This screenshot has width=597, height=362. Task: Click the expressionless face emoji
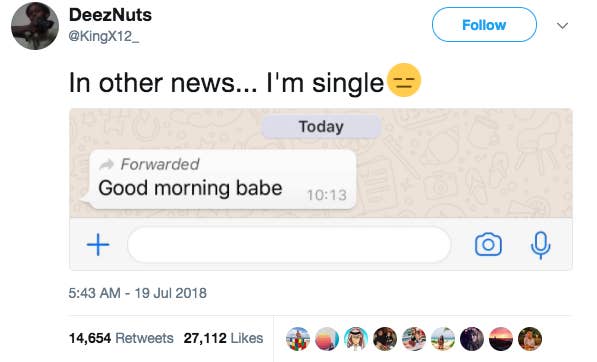[404, 80]
